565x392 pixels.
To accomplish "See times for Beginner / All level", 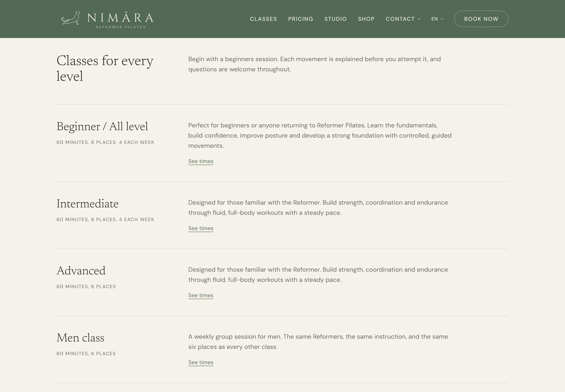I will (x=201, y=161).
